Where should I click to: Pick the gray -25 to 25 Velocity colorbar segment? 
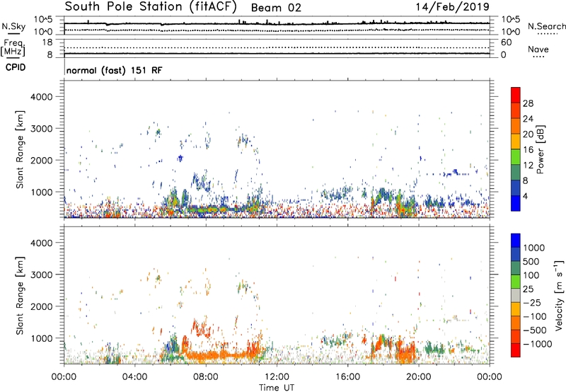coord(516,296)
